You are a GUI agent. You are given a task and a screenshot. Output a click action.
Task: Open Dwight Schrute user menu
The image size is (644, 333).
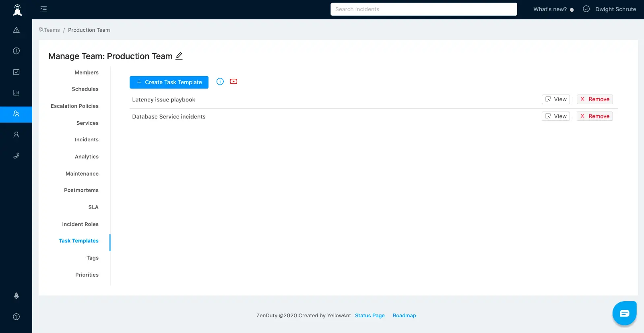(x=615, y=9)
